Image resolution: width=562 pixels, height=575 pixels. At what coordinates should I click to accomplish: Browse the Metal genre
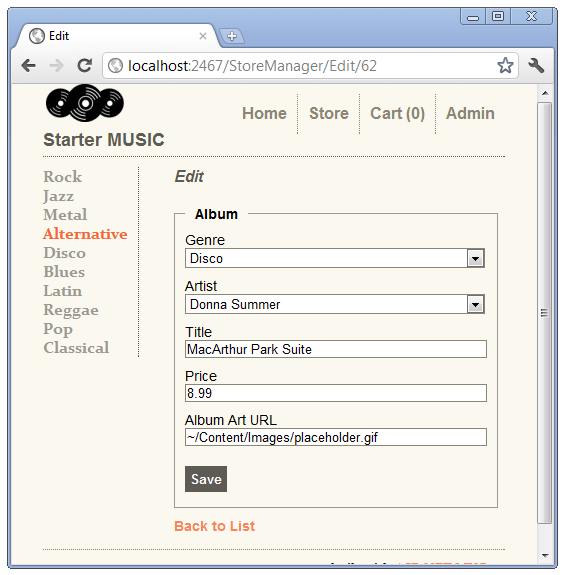click(x=65, y=215)
